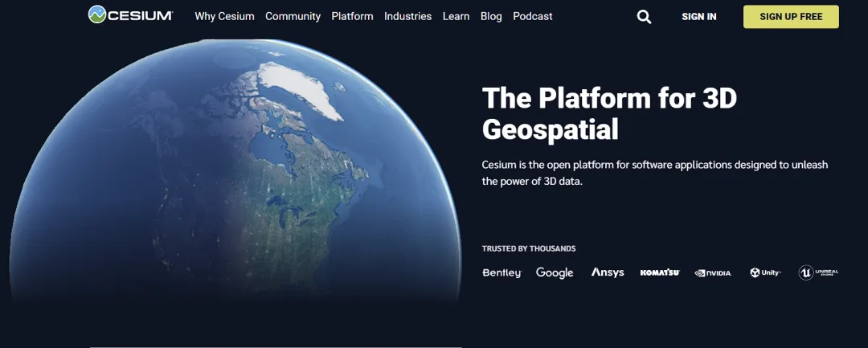Go to the Blog page
The image size is (868, 348).
pos(491,17)
